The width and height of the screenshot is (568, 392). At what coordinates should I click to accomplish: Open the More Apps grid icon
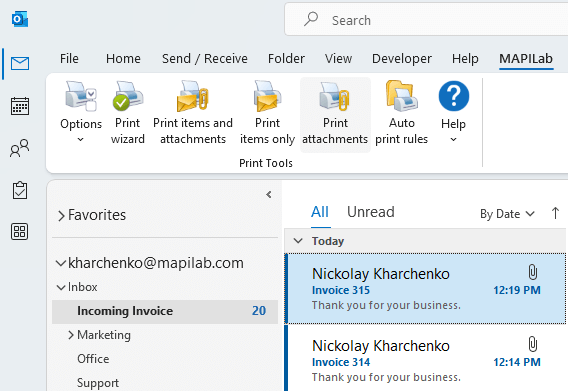pos(20,232)
